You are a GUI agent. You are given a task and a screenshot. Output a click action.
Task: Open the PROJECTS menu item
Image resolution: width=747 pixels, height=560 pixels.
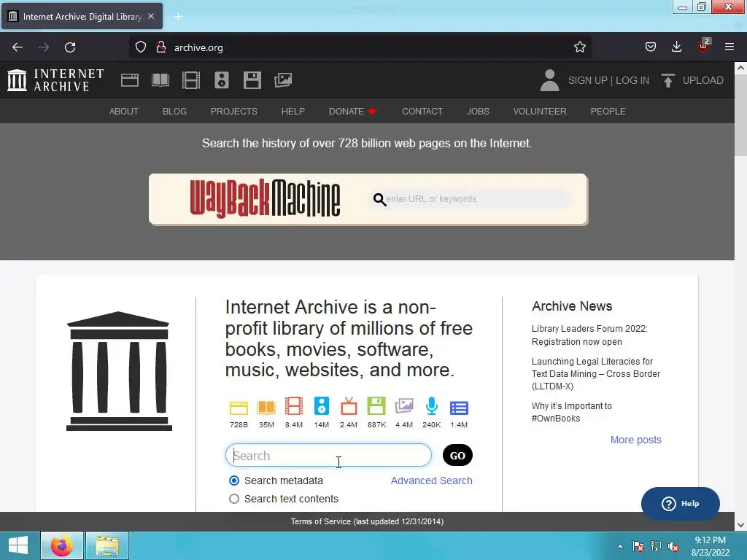tap(234, 112)
